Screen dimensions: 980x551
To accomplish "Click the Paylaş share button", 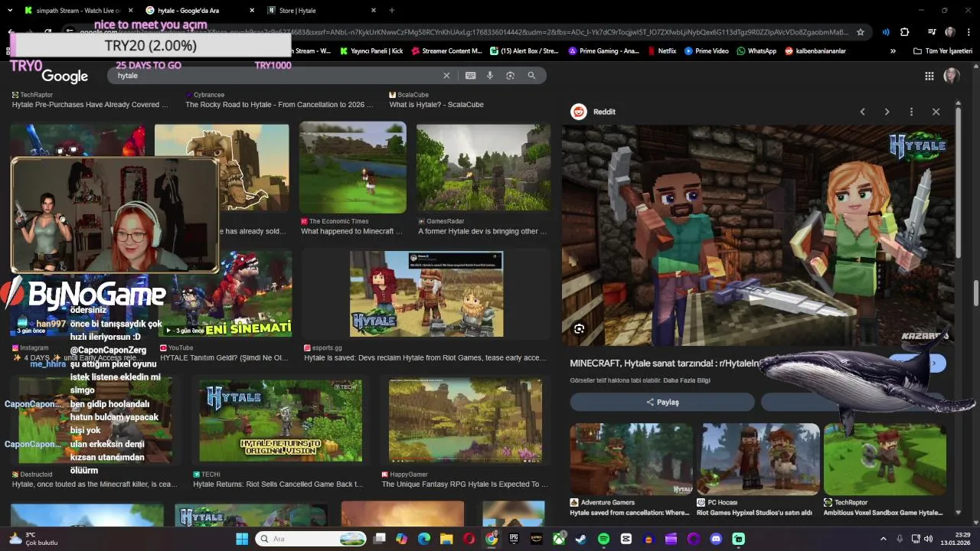I will click(x=662, y=402).
